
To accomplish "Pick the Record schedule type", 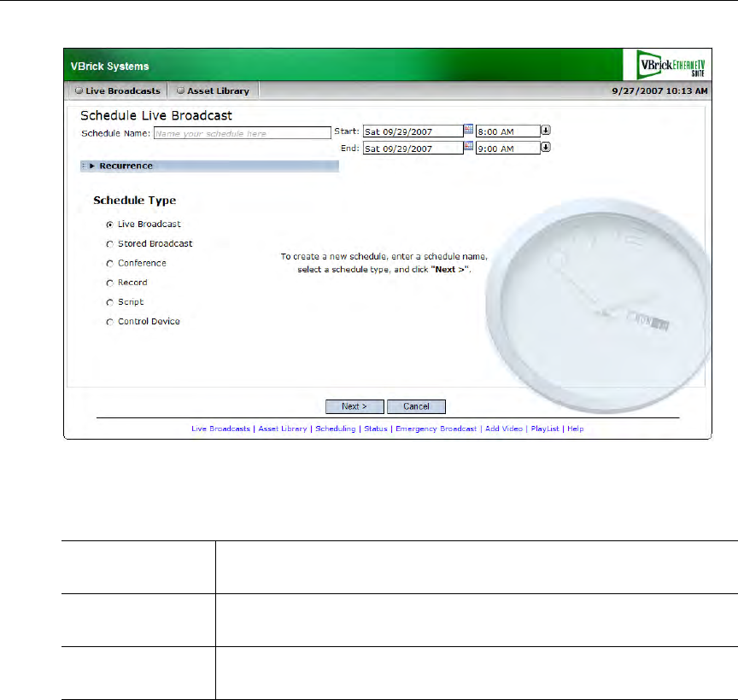I will click(x=109, y=283).
